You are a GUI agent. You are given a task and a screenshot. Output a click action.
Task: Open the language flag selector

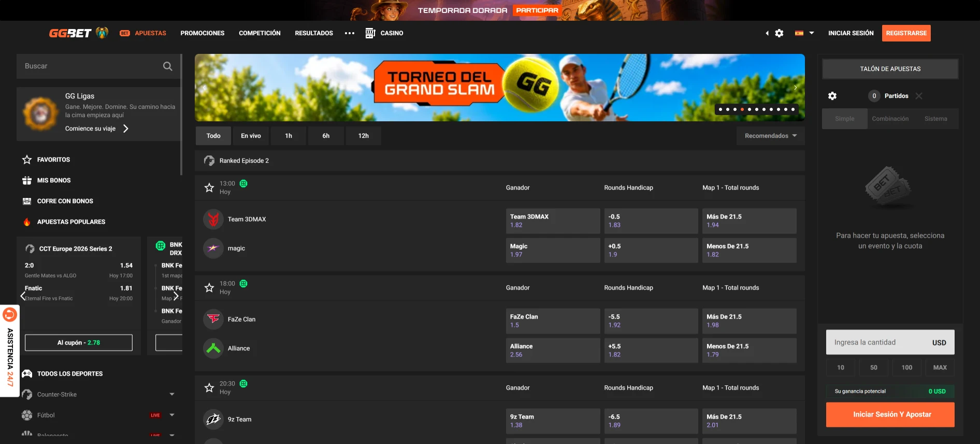(804, 33)
